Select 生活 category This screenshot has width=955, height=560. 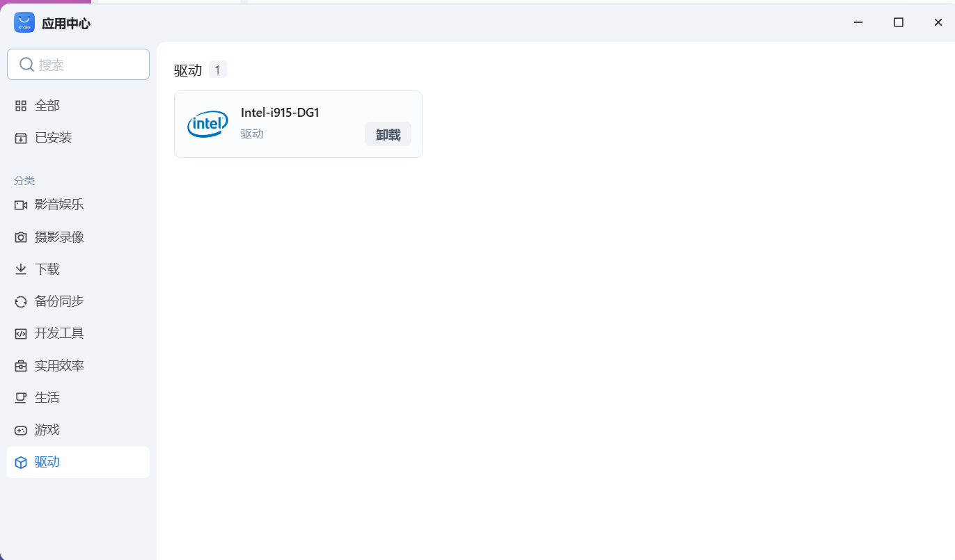(78, 398)
